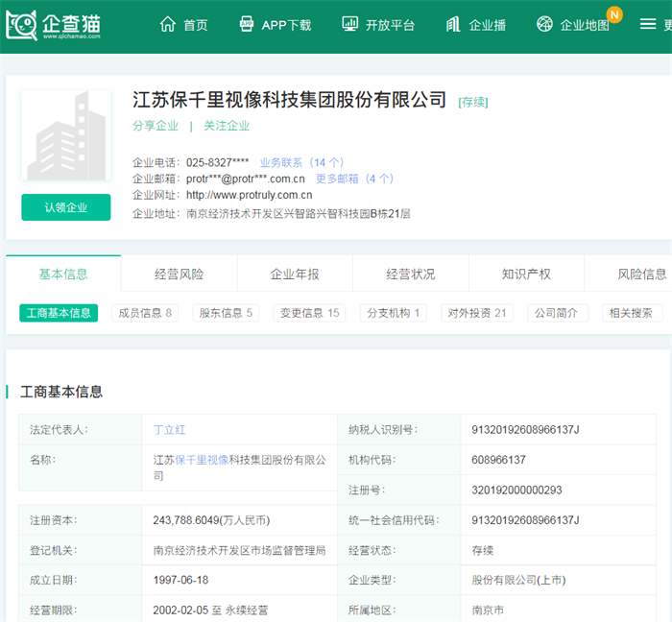Open the 企业年报 tab

[295, 275]
